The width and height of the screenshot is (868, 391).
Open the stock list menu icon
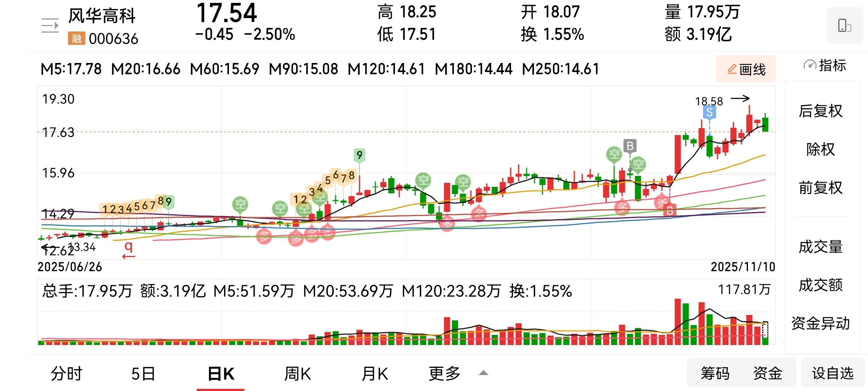pos(50,26)
